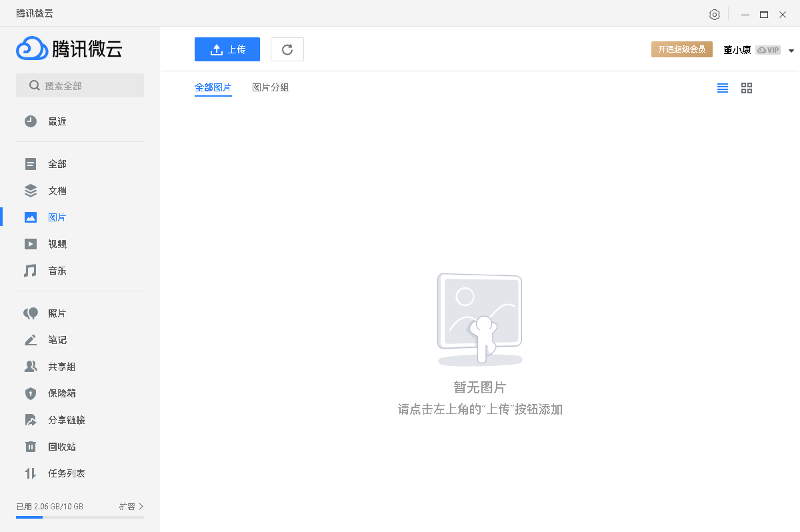
Task: Click the VIP badge next to username
Action: pyautogui.click(x=768, y=49)
